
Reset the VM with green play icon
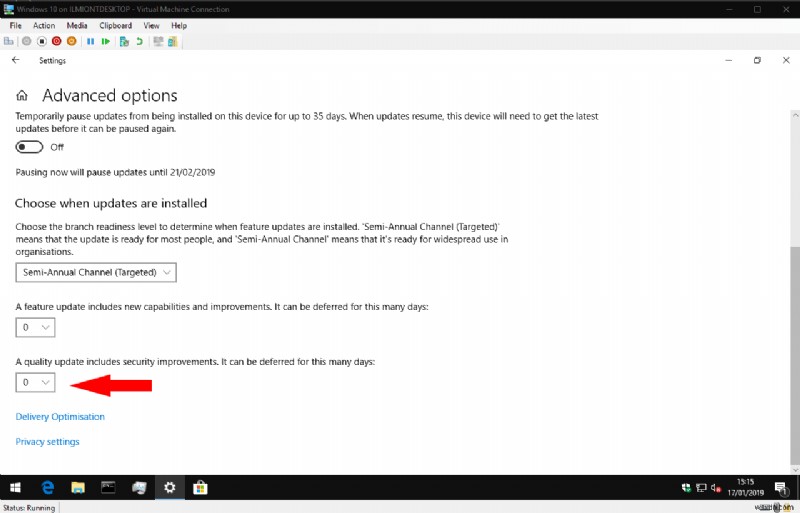106,41
